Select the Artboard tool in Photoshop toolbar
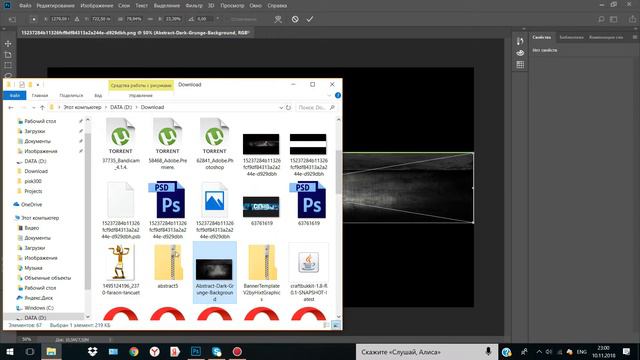 (x=8, y=55)
